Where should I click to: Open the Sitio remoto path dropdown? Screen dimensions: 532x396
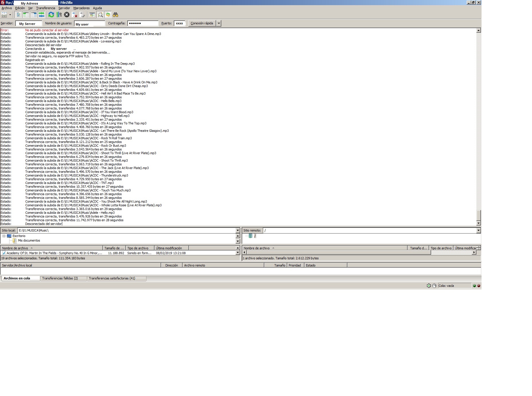478,230
